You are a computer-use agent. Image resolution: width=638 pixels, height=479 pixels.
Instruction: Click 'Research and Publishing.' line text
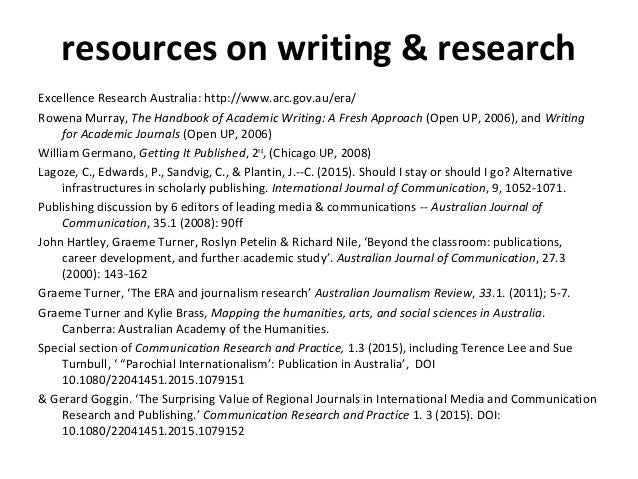tap(129, 415)
